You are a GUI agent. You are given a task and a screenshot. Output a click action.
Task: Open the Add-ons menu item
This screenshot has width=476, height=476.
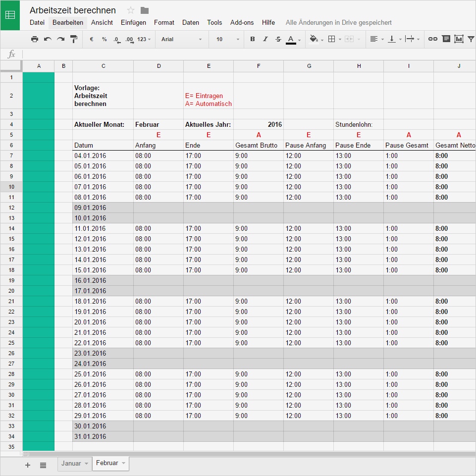point(242,22)
